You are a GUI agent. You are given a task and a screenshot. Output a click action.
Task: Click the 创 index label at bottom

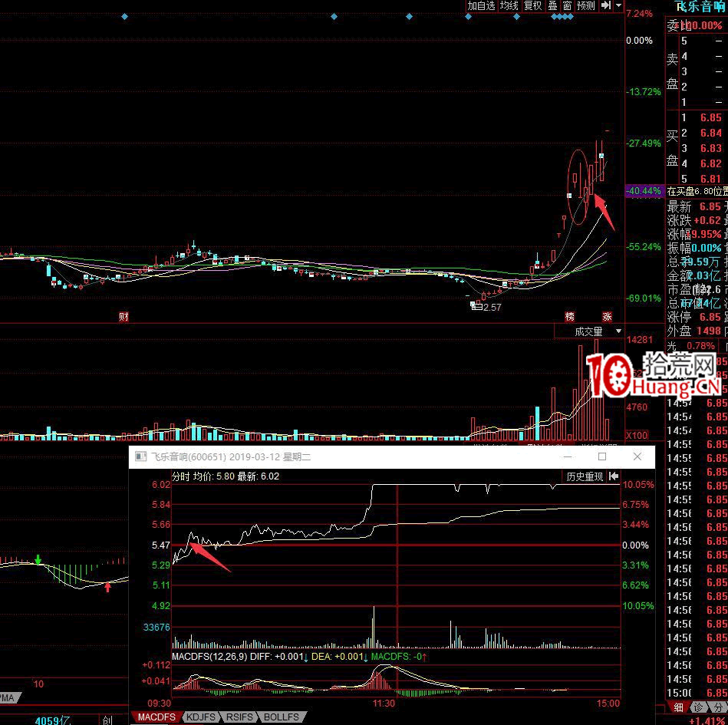(x=107, y=720)
